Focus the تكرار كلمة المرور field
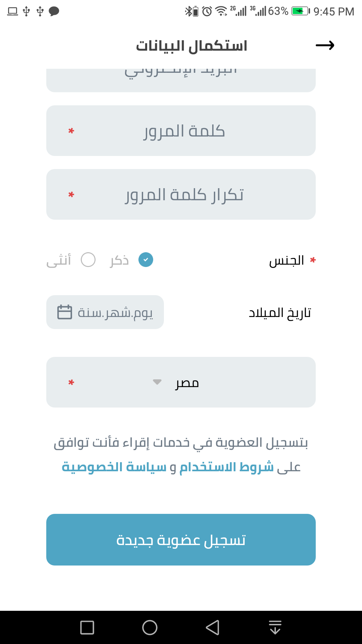Image resolution: width=362 pixels, height=644 pixels. 181,195
